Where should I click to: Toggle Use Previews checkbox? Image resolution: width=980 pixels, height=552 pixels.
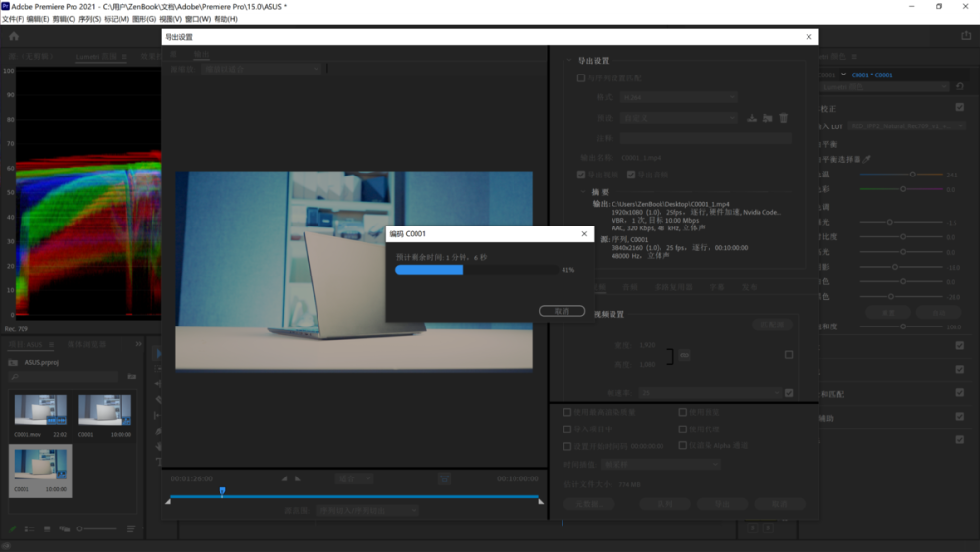pyautogui.click(x=682, y=412)
